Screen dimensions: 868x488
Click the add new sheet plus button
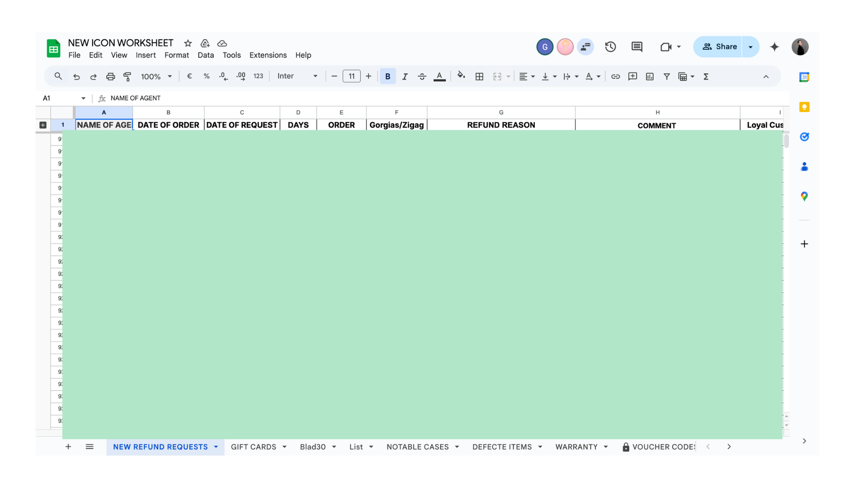(x=68, y=447)
